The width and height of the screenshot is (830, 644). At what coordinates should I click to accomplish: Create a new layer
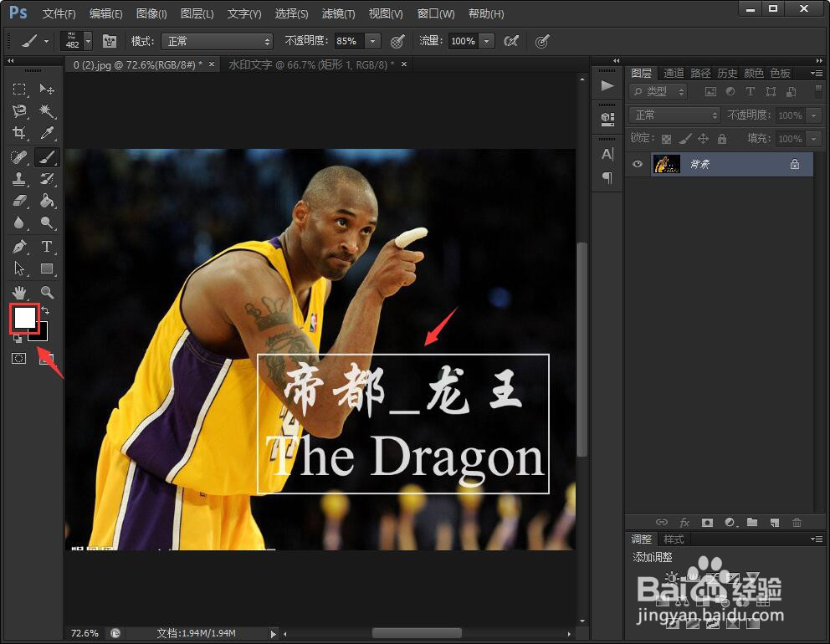pyautogui.click(x=775, y=523)
